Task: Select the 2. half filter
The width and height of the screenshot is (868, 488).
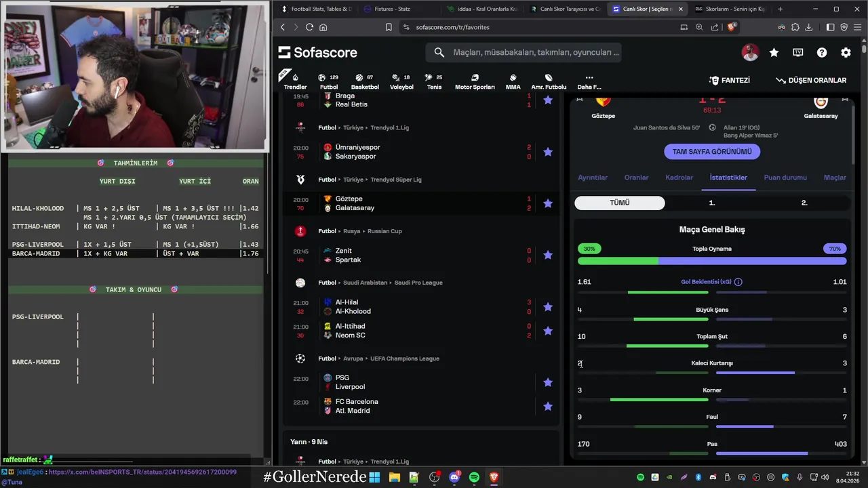Action: point(804,203)
